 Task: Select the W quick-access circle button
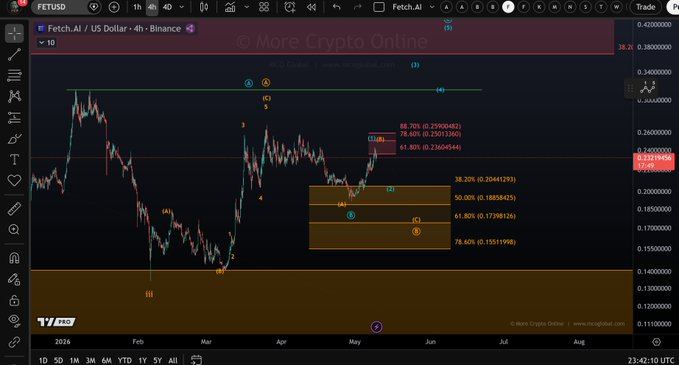pos(617,7)
